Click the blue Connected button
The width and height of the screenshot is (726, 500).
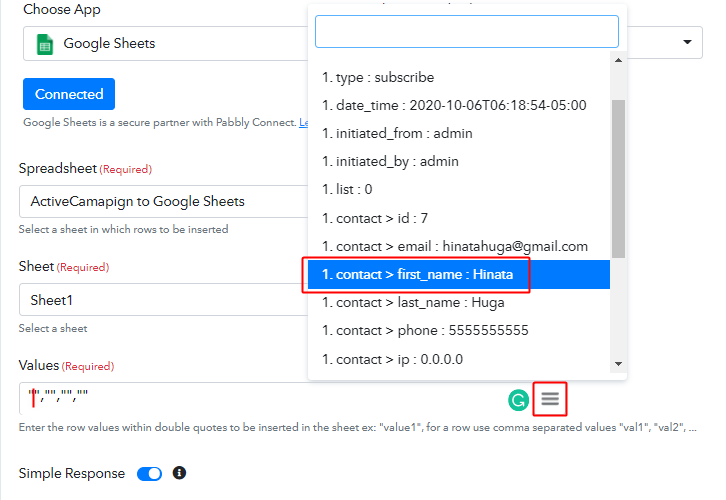(x=69, y=94)
